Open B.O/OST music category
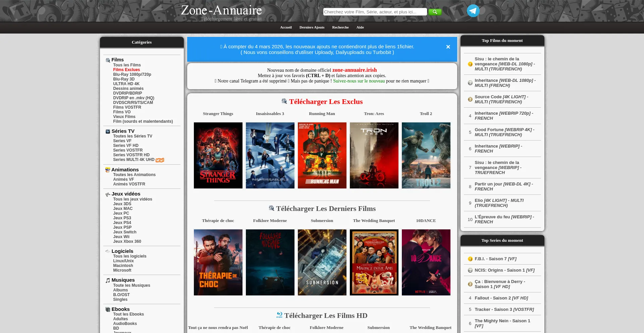The width and height of the screenshot is (644, 333). tap(121, 295)
